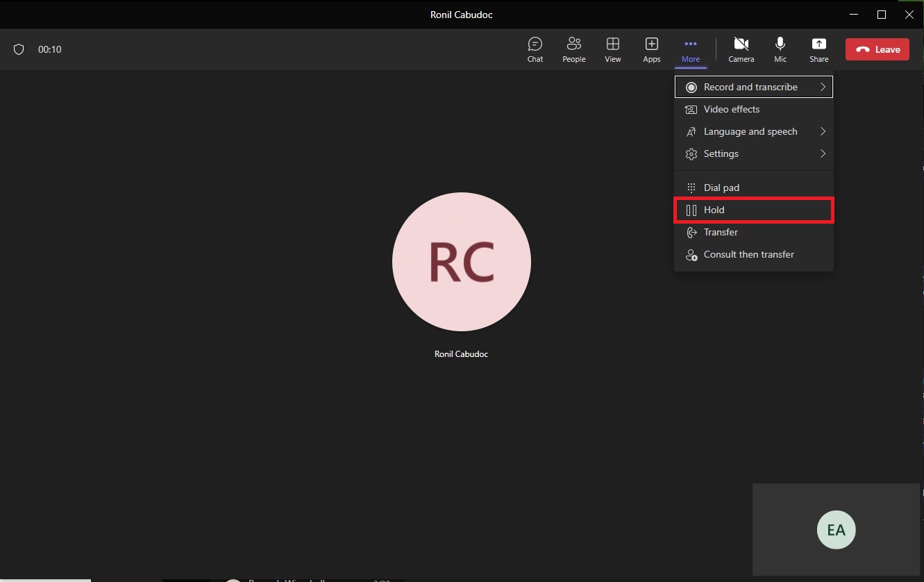Click the Leave button
Screen dimensions: 924x582
pos(877,49)
